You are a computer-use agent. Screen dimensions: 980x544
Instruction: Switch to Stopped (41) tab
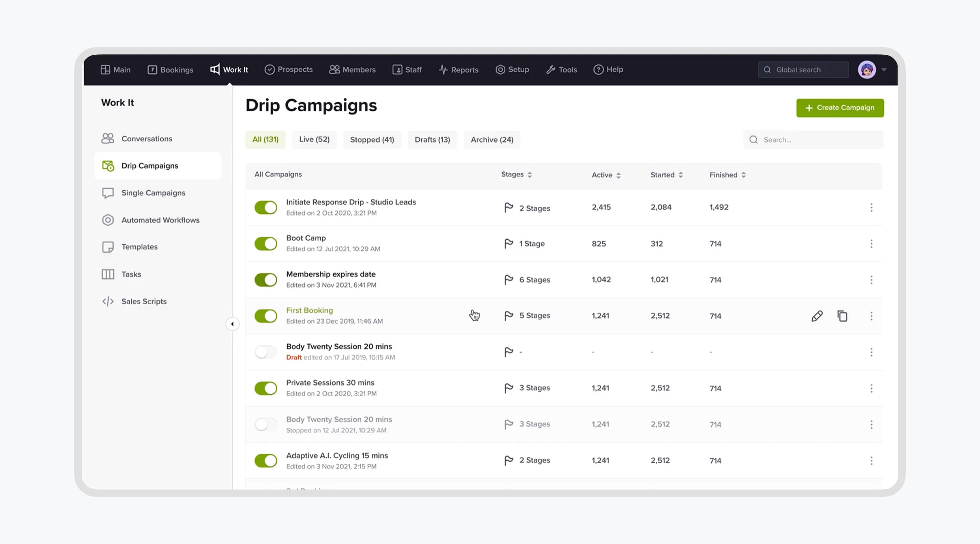(x=372, y=139)
